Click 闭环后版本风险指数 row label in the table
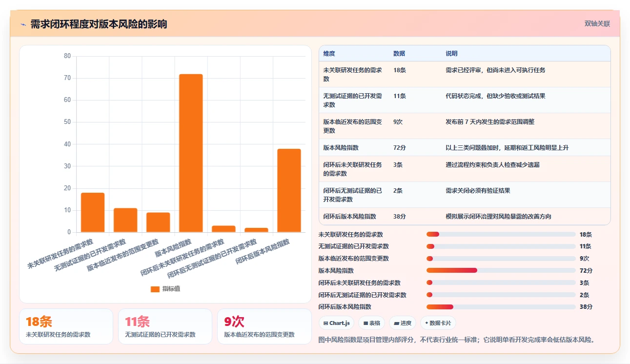 (x=349, y=217)
